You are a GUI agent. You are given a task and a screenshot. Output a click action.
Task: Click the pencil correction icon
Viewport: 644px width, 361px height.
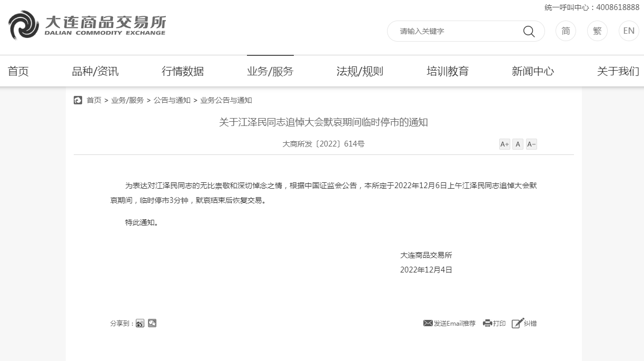pos(518,323)
